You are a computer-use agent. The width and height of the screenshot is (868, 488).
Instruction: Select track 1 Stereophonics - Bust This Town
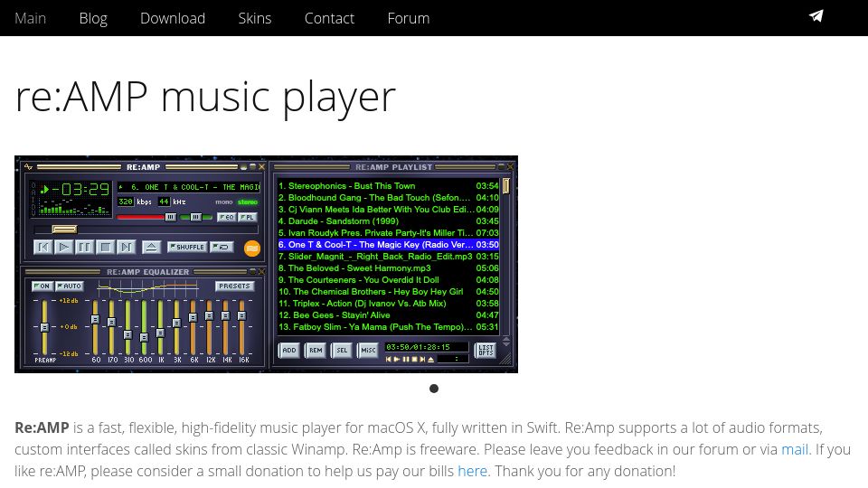[x=388, y=186]
